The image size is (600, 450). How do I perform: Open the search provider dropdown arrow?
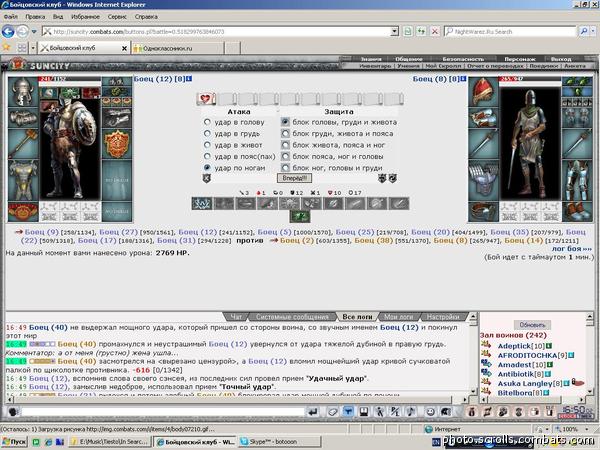(593, 31)
